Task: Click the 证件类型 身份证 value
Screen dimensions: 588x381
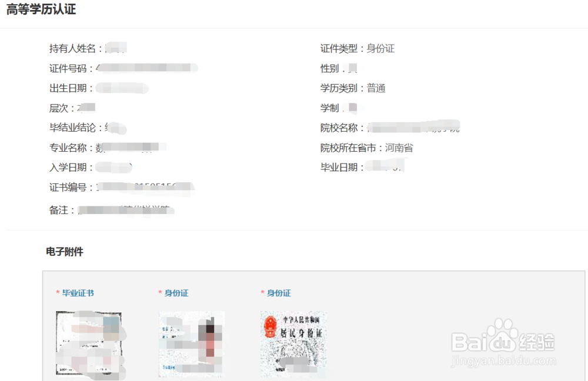Action: click(380, 48)
